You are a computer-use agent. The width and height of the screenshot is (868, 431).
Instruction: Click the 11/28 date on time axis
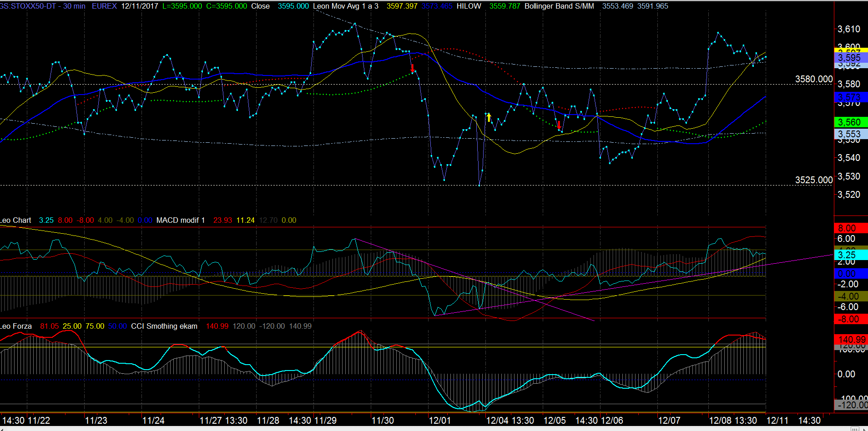tap(268, 421)
